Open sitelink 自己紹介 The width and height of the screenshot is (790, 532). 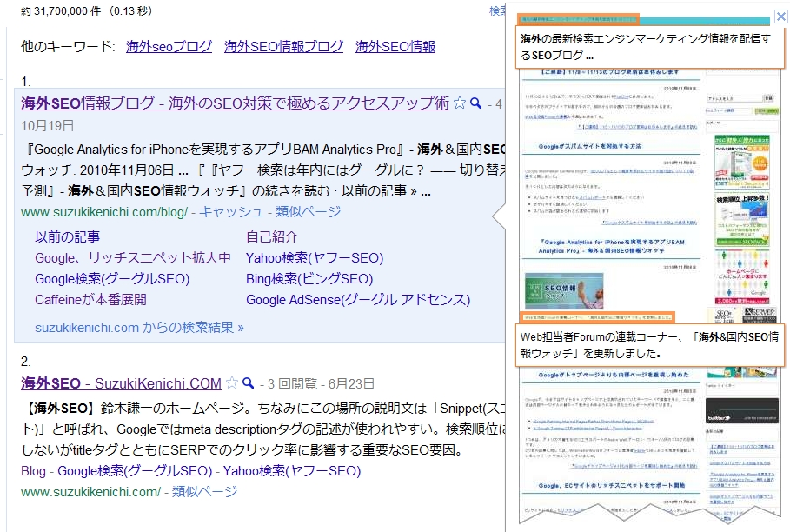tap(272, 236)
